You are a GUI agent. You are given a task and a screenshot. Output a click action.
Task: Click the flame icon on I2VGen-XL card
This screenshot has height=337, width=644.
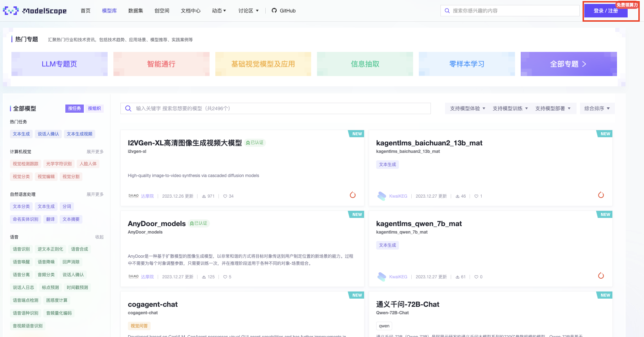(x=353, y=195)
